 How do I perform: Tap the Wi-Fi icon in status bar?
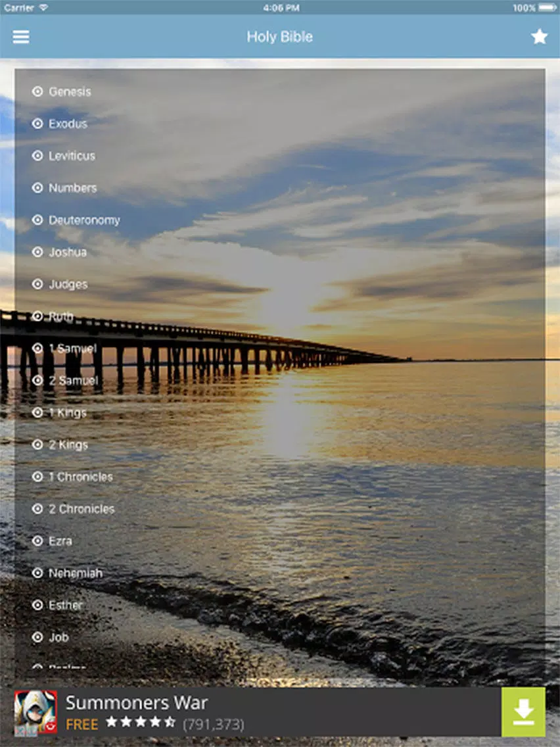point(43,7)
